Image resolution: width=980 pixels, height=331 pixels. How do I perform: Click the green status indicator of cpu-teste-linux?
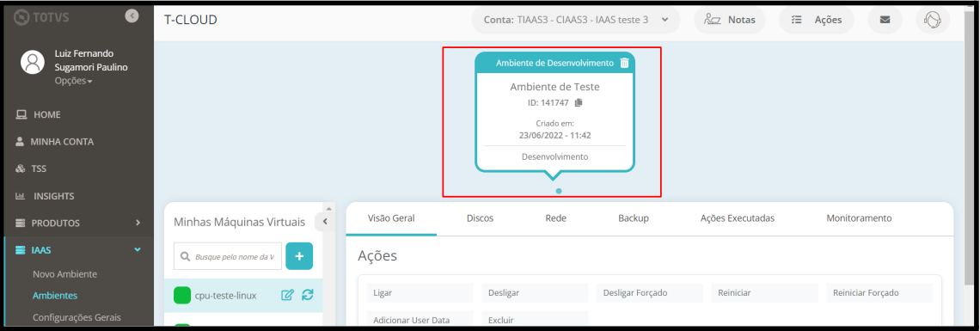click(182, 296)
